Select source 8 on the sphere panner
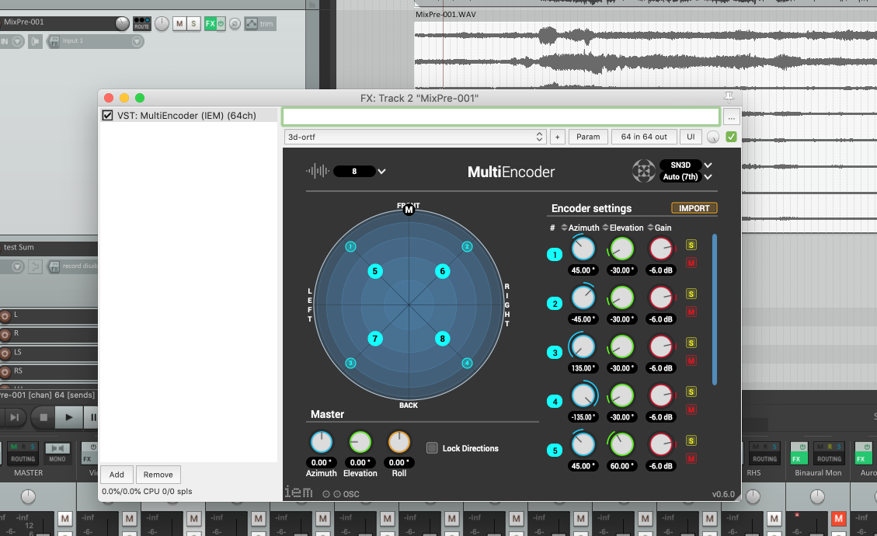 (x=442, y=338)
